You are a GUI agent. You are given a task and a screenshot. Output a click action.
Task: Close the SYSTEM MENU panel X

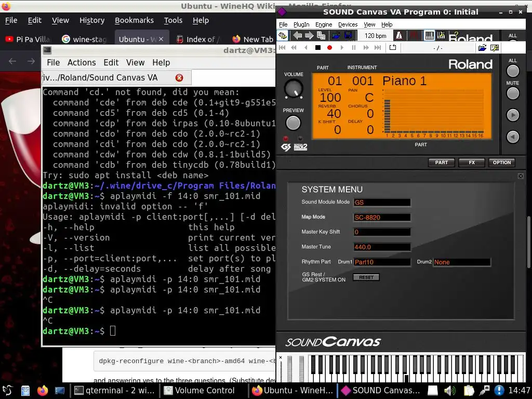521,176
